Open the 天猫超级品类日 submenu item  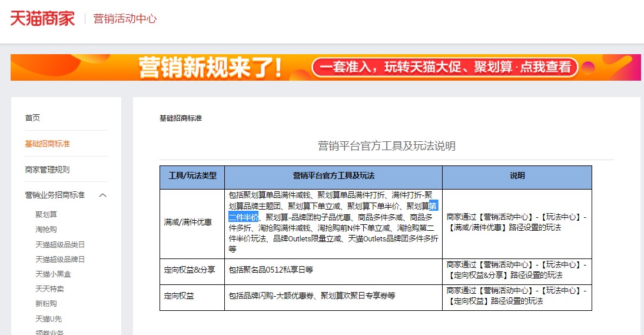point(60,245)
